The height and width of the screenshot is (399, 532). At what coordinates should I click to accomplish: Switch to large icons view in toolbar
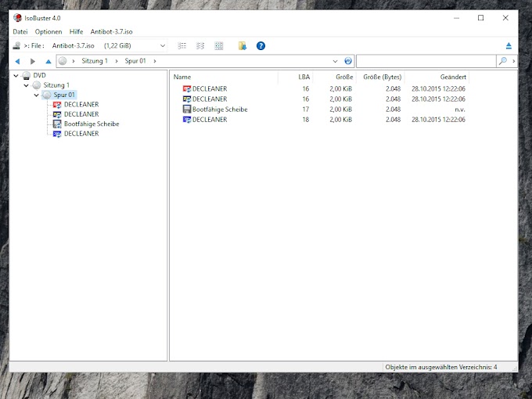coord(219,46)
